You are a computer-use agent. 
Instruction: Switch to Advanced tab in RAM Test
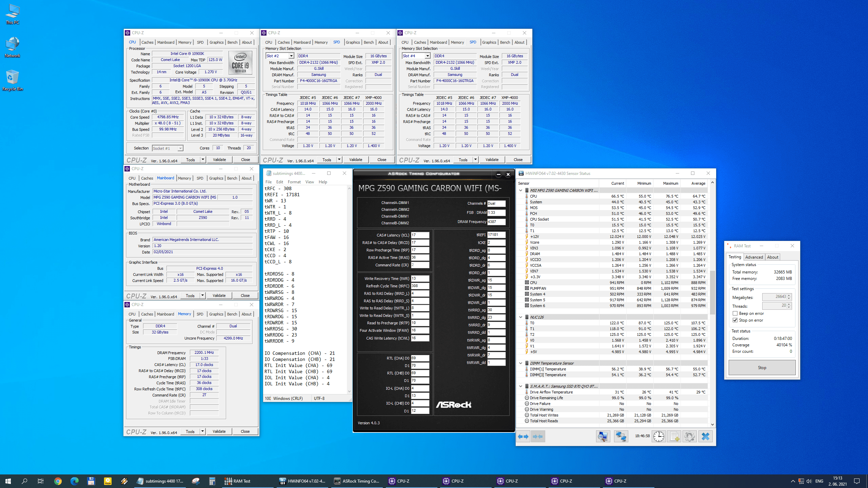pos(754,257)
